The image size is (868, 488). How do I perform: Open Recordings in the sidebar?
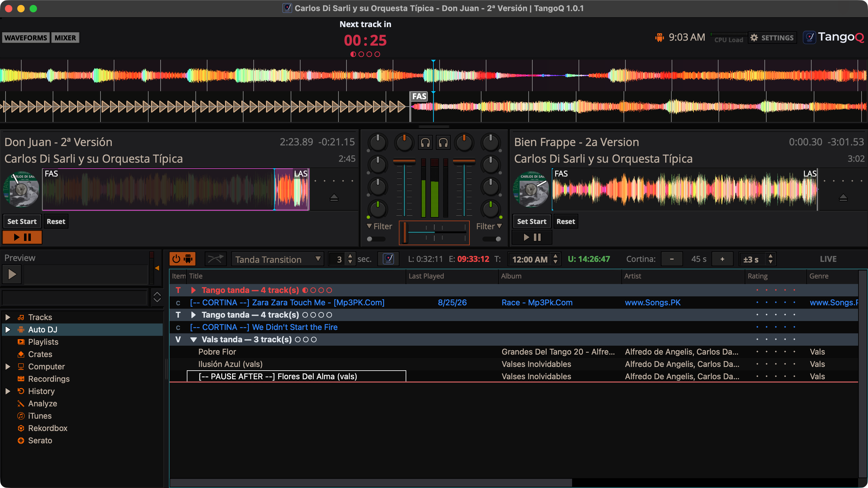coord(49,379)
